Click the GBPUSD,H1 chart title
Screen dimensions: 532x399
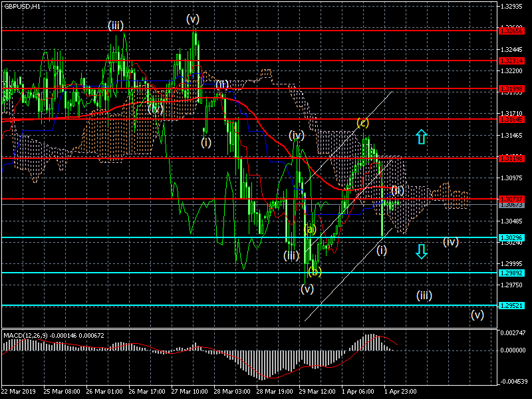click(x=21, y=6)
